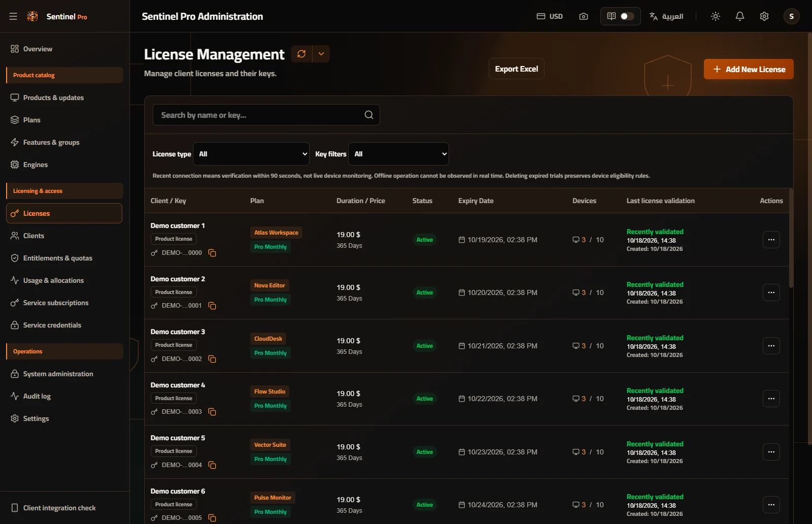This screenshot has width=812, height=524.
Task: Copy key DEMO-...0002
Action: (x=212, y=359)
